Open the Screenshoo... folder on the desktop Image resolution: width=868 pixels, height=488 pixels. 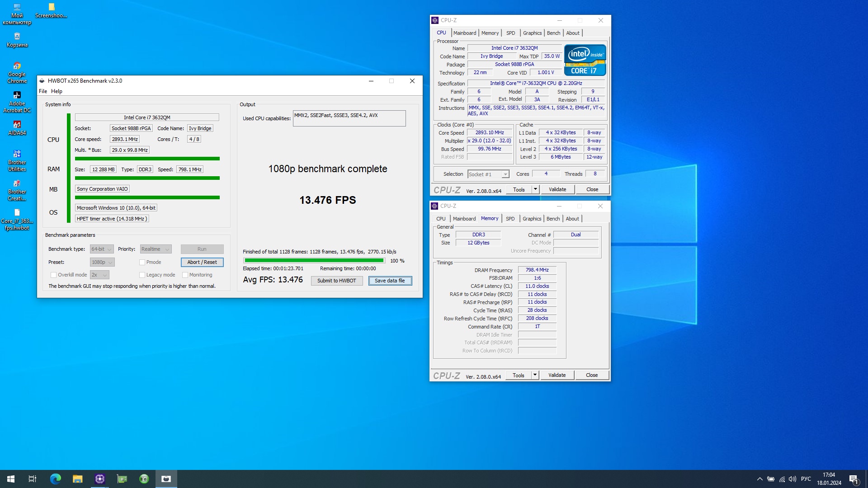point(51,10)
